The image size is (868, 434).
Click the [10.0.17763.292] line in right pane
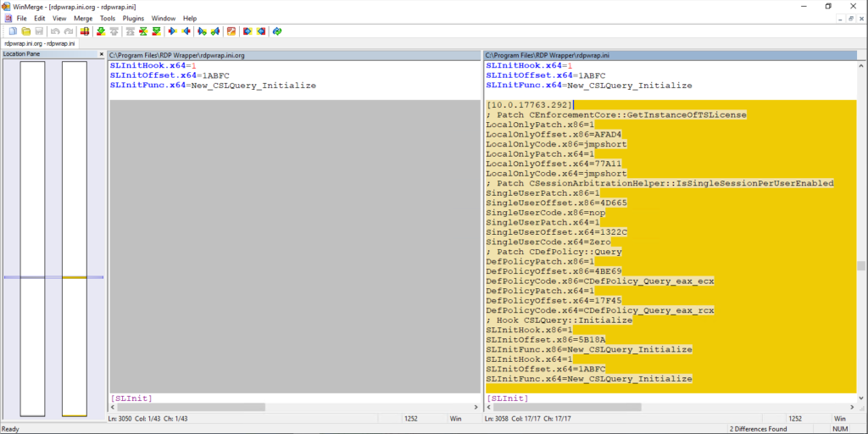click(529, 105)
